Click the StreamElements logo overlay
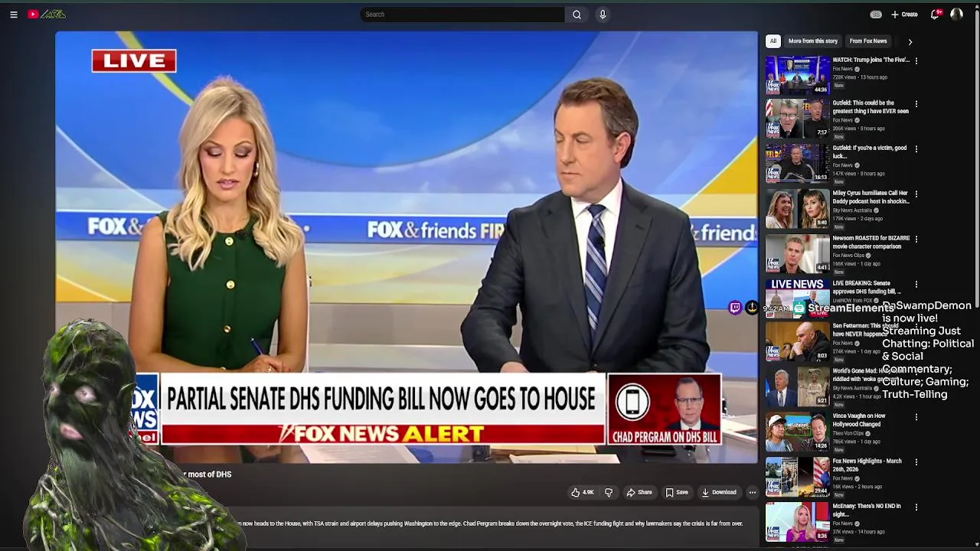Screen dimensions: 980x551 click(x=799, y=308)
